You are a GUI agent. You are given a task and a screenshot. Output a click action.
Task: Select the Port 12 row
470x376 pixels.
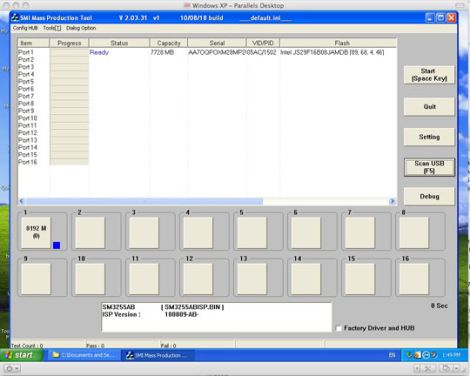(x=207, y=133)
